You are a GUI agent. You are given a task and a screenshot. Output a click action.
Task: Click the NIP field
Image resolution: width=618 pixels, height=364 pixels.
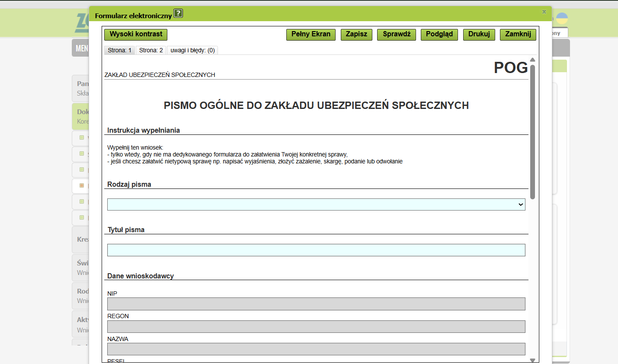(x=316, y=304)
